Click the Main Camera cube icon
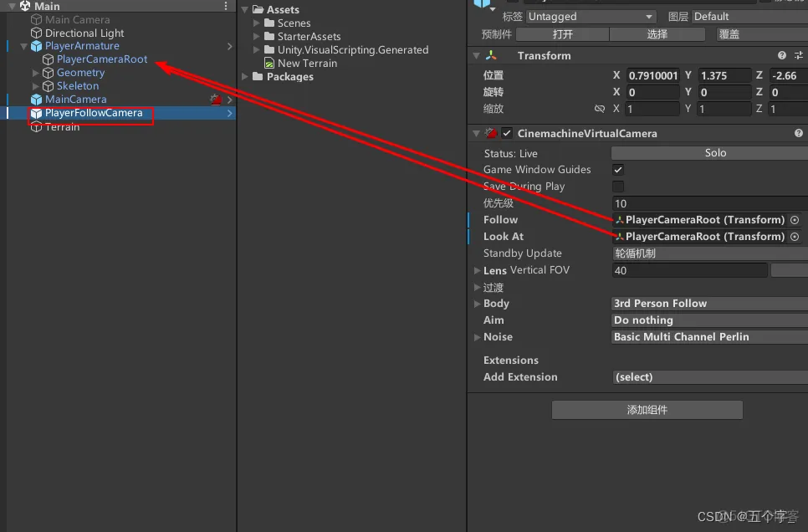808x532 pixels. coord(36,19)
